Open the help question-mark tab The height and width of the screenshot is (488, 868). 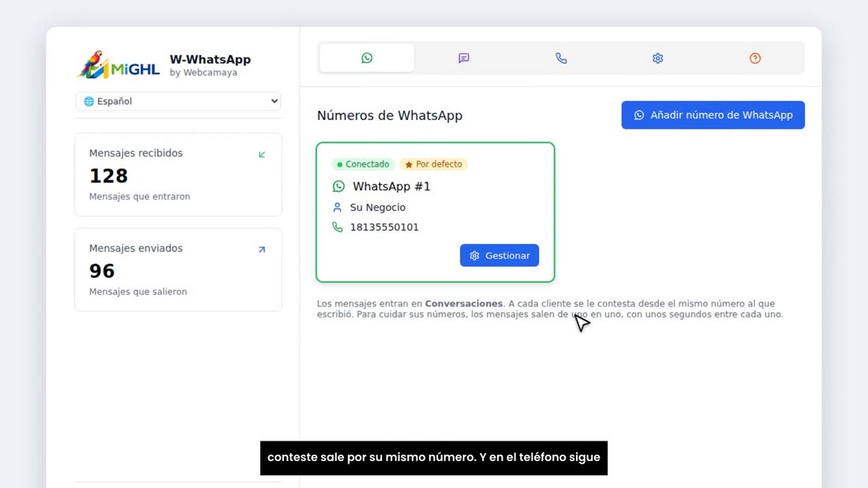(755, 58)
